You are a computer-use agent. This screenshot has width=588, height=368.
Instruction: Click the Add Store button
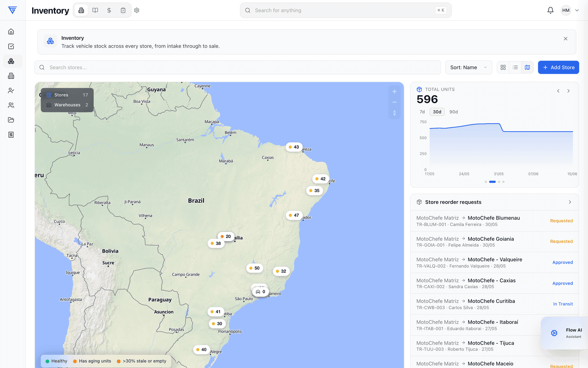tap(558, 67)
